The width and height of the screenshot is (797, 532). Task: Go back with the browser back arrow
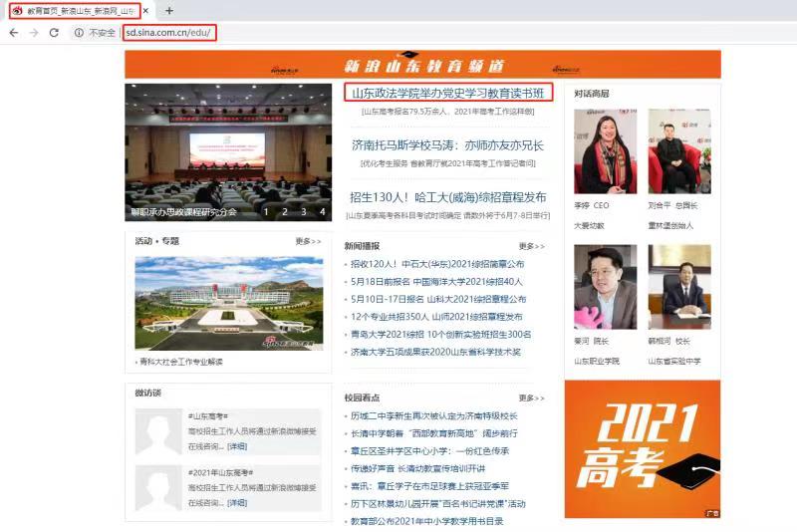(14, 33)
